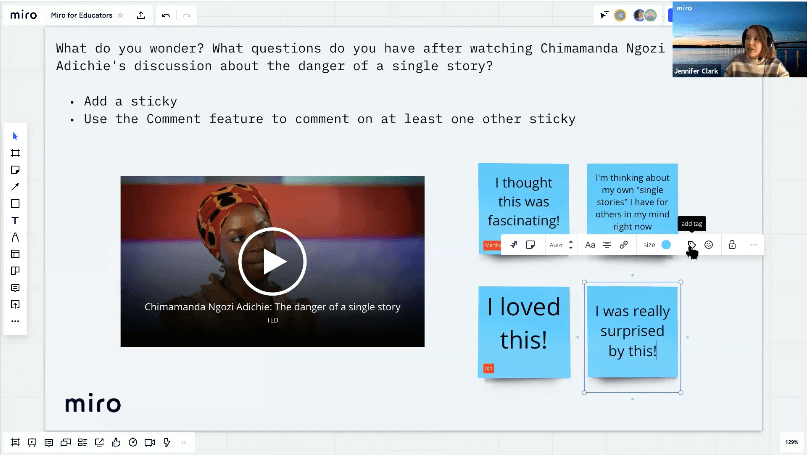
Task: Select the Shape square tool
Action: click(15, 203)
